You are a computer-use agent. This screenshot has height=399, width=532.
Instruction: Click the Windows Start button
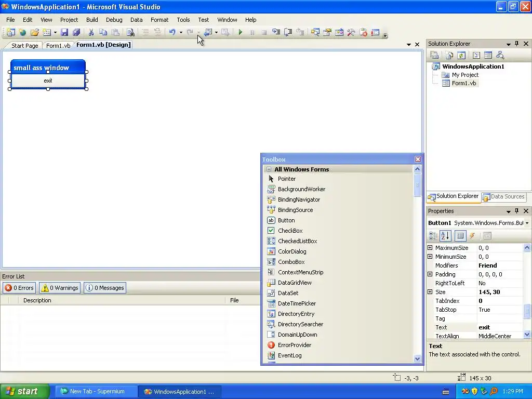[x=25, y=391]
